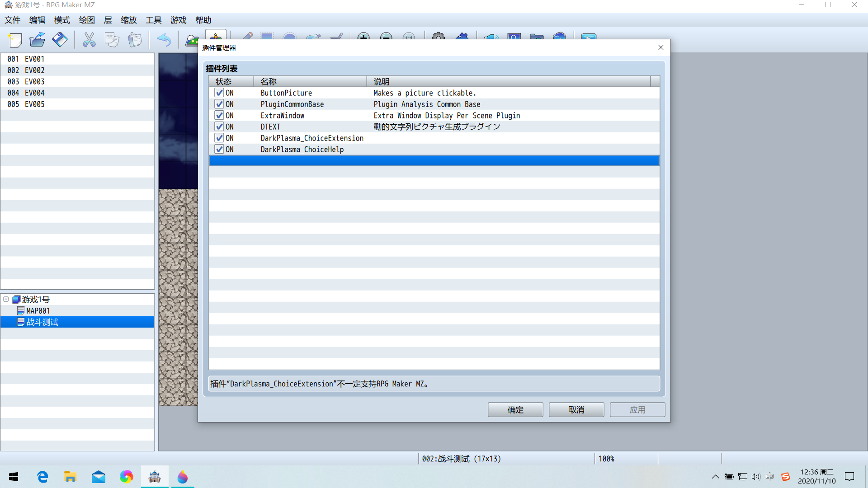Toggle DarkPlasma_ChoiceHelp plugin checkbox
The image size is (868, 488).
pos(219,149)
